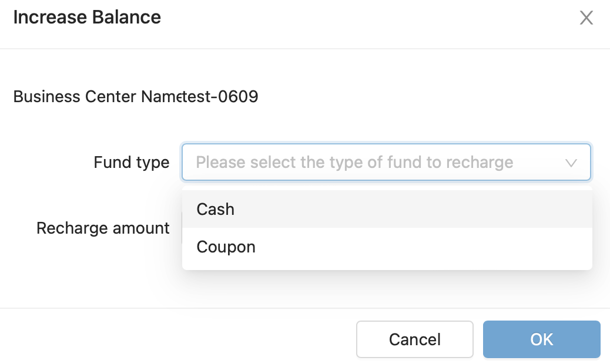Close the Increase Balance dialog with X
The width and height of the screenshot is (610, 364).
pyautogui.click(x=586, y=18)
